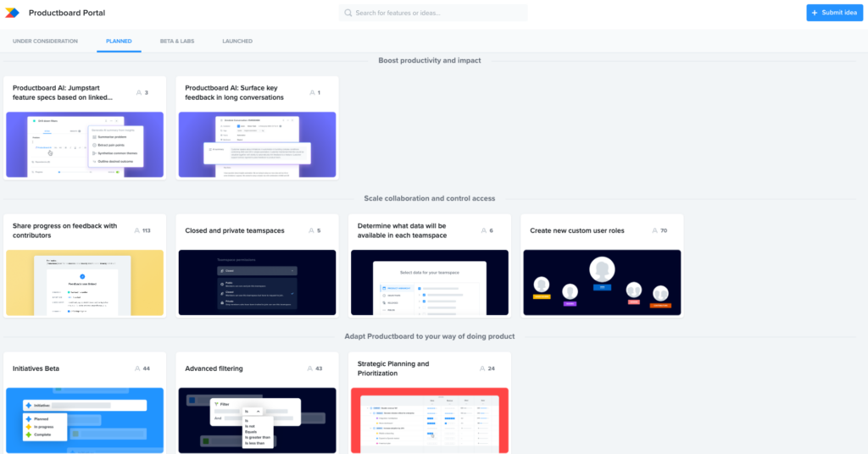Click the vote count 24 on Strategic Planning
868x454 pixels.
pyautogui.click(x=491, y=368)
